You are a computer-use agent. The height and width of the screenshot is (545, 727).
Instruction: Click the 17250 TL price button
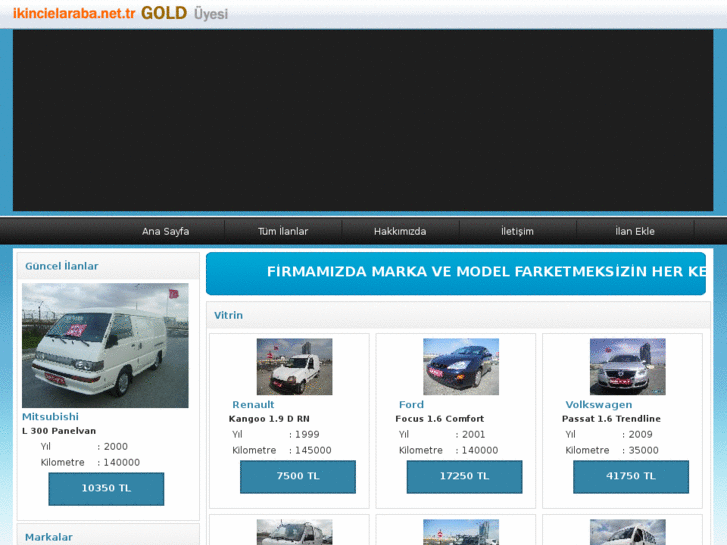[464, 476]
